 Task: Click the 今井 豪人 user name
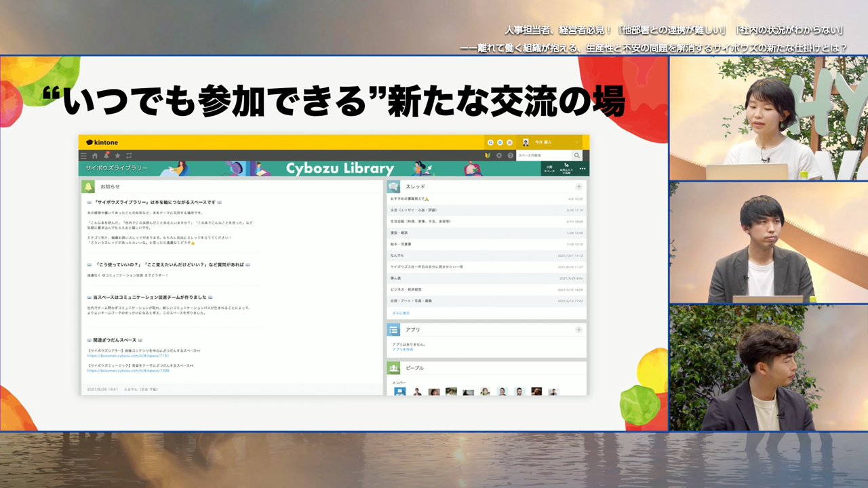tap(543, 142)
